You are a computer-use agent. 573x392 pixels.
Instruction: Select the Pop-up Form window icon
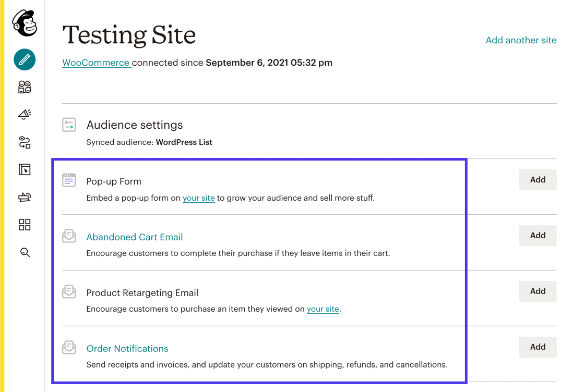point(68,180)
